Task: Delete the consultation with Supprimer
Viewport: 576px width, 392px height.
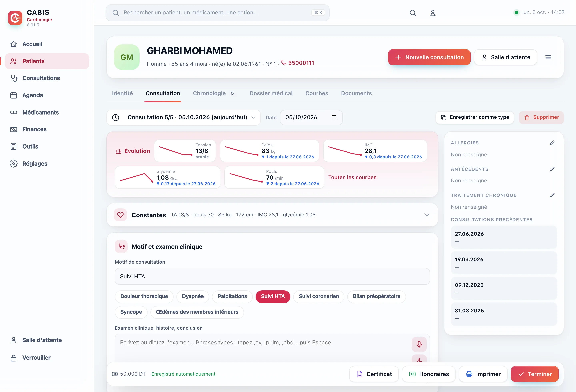Action: [x=541, y=117]
